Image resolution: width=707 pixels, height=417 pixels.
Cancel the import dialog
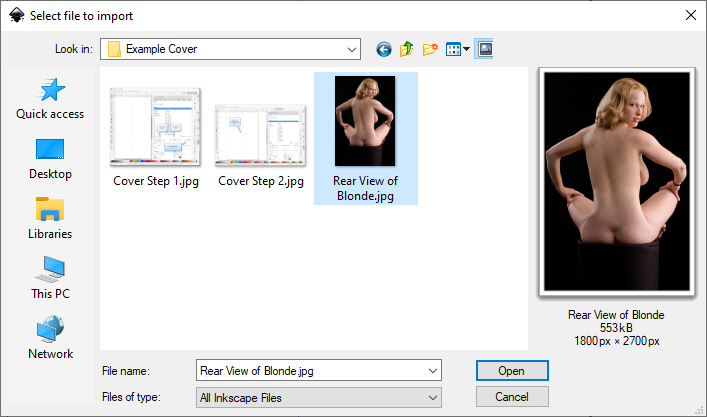tap(511, 398)
